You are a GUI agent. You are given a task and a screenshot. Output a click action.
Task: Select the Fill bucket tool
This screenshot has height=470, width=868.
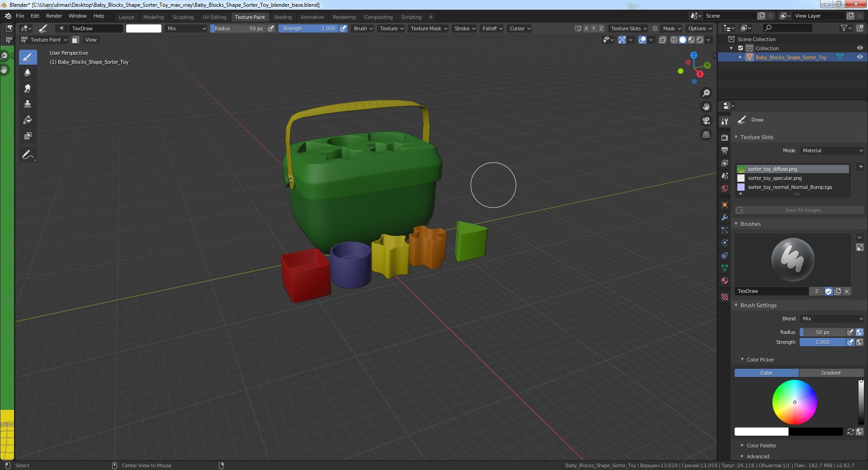tap(28, 120)
